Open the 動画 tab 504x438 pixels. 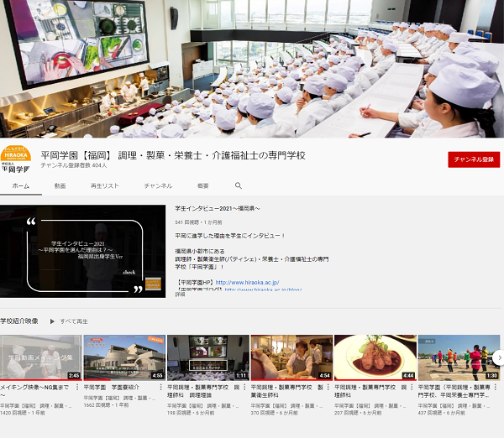pos(60,186)
